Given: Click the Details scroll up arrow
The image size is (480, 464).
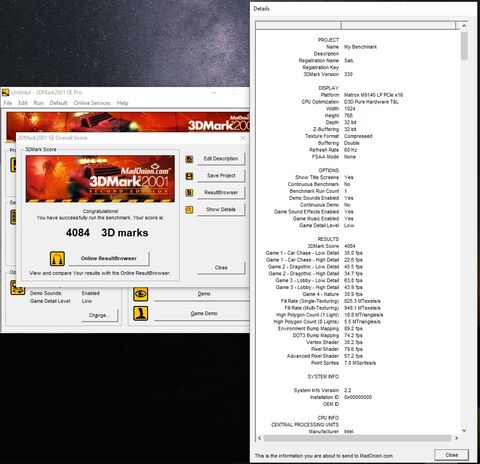Looking at the screenshot, I should click(464, 26).
